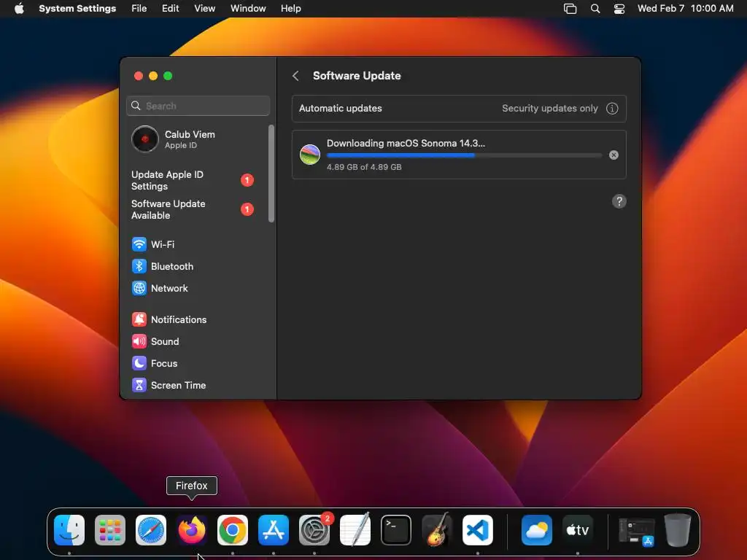Screen dimensions: 747x560
Task: Launch Firefox from the Dock
Action: coord(192,530)
